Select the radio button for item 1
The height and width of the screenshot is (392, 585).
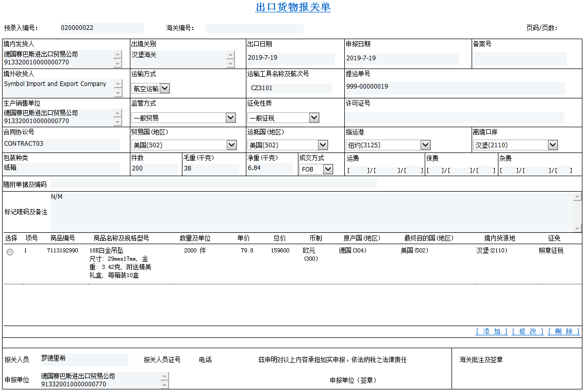[10, 252]
